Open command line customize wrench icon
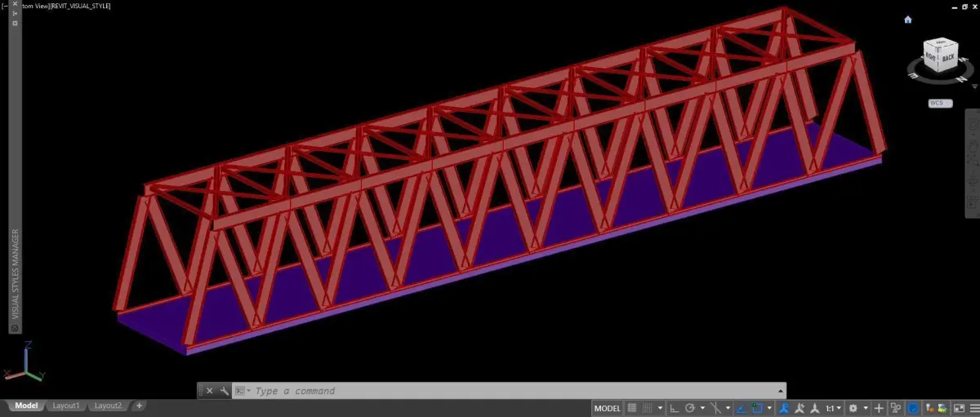980x417 pixels. point(225,391)
